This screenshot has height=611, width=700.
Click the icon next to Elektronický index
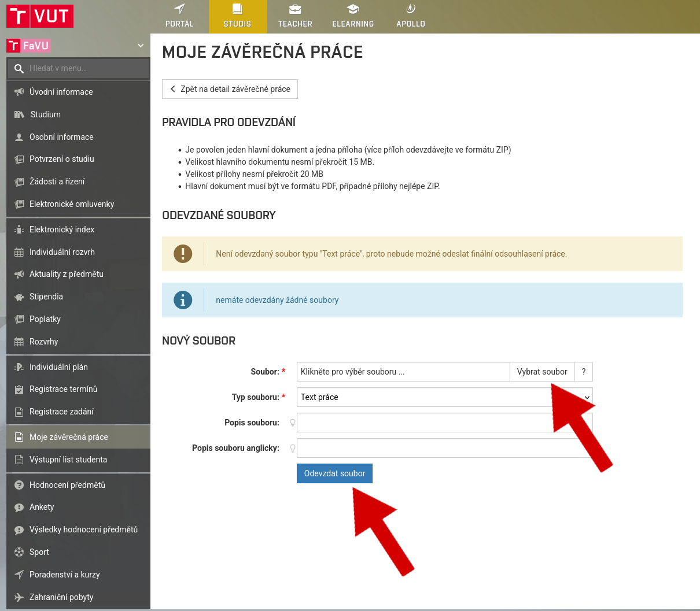pos(19,229)
